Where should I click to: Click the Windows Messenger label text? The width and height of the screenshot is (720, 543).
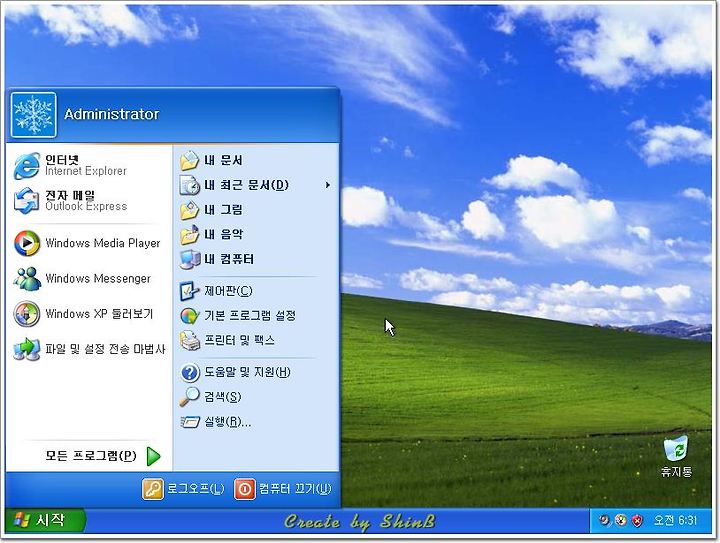[x=98, y=279]
